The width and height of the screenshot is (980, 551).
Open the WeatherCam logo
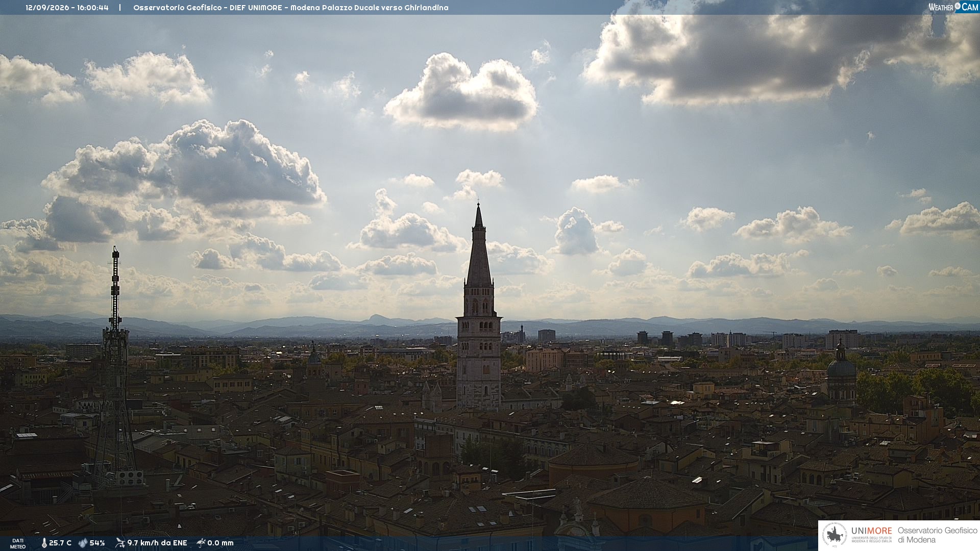tap(953, 7)
